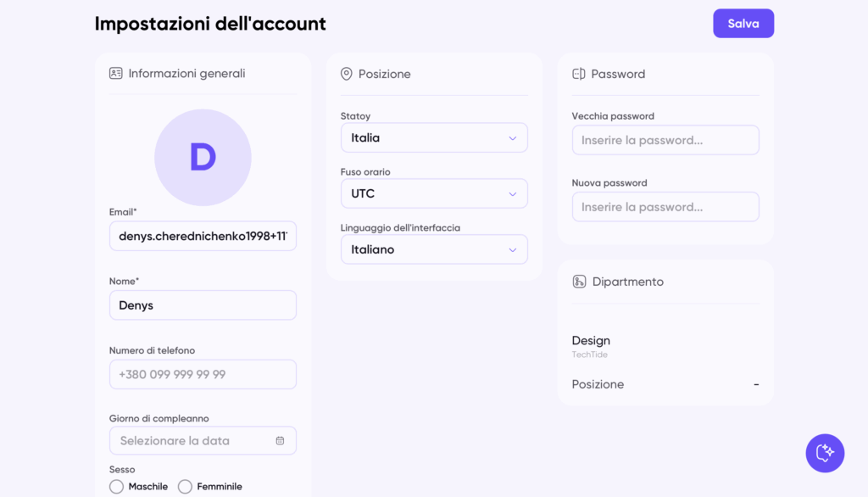This screenshot has height=497, width=868.
Task: Click the Email input field
Action: 203,237
